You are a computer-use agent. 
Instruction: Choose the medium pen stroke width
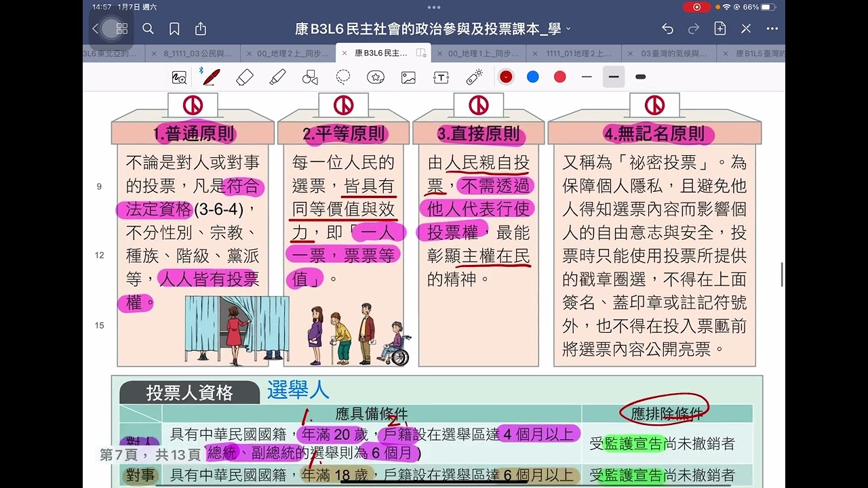pos(614,77)
